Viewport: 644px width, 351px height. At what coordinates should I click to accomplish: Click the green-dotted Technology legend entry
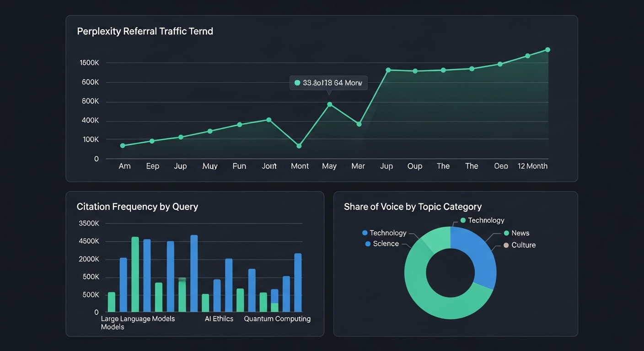(482, 220)
